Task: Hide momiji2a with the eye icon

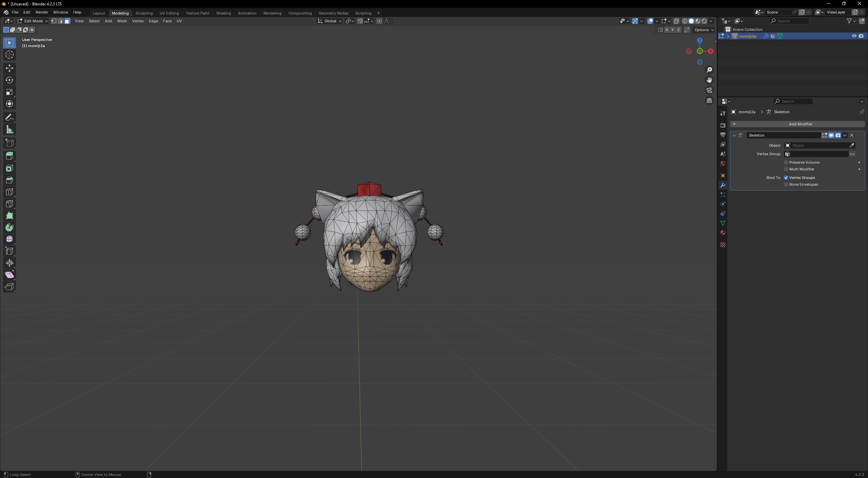Action: tap(854, 36)
